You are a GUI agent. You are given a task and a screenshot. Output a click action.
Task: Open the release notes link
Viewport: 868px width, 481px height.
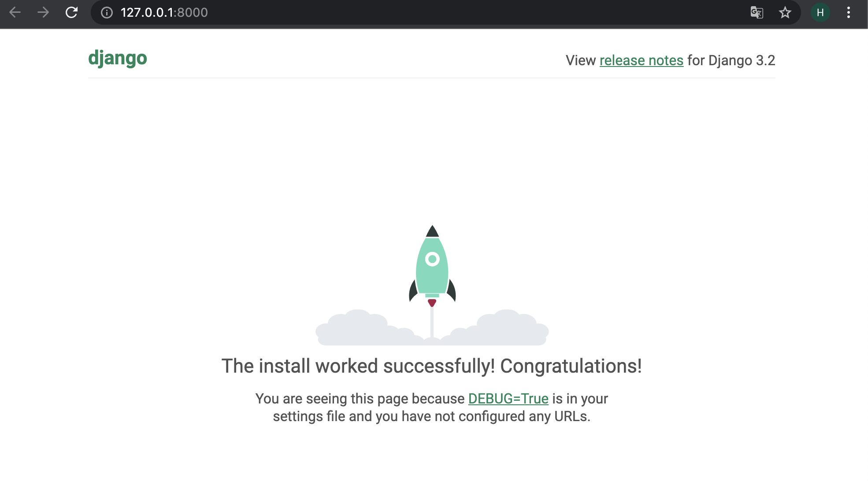(x=641, y=60)
